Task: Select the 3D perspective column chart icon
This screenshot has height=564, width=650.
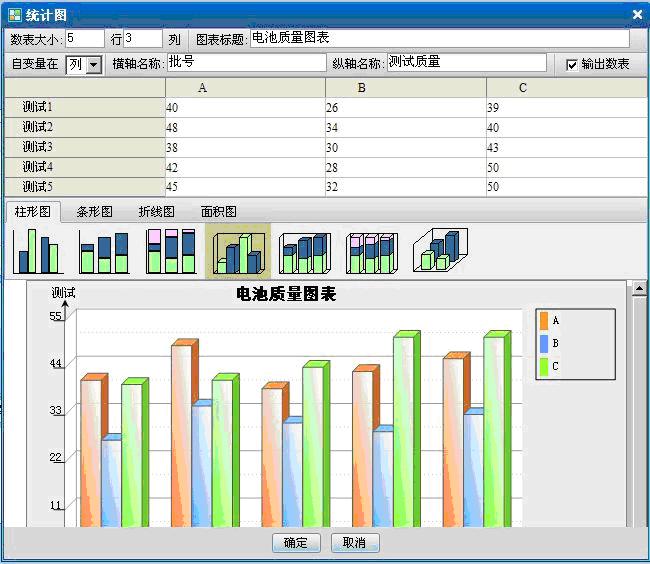Action: (440, 250)
